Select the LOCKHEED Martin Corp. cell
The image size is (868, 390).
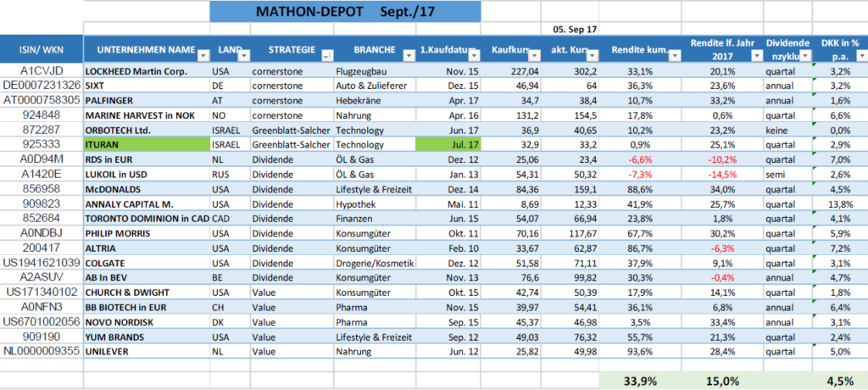147,71
